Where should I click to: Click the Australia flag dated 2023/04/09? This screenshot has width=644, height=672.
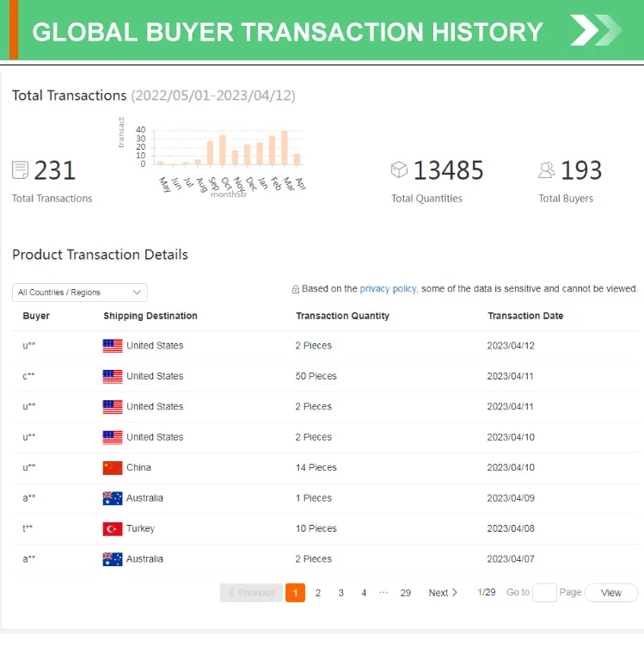pos(113,498)
